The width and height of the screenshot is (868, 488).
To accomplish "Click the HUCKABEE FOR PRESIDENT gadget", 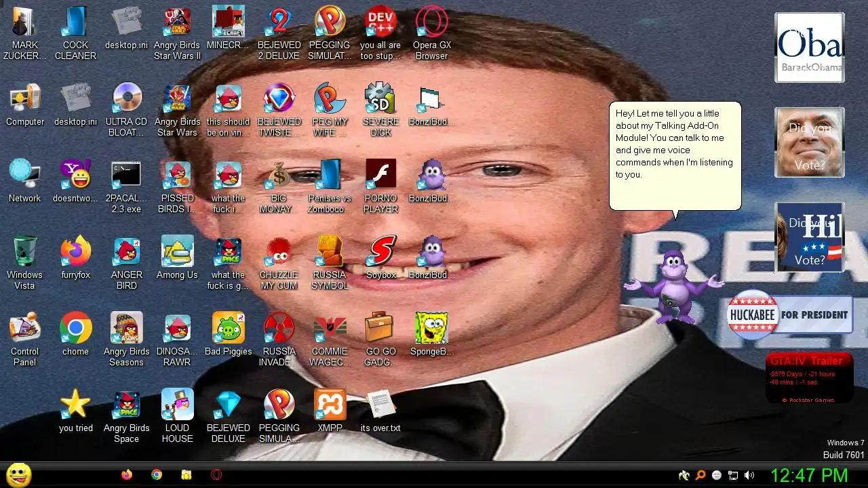I will (x=790, y=315).
